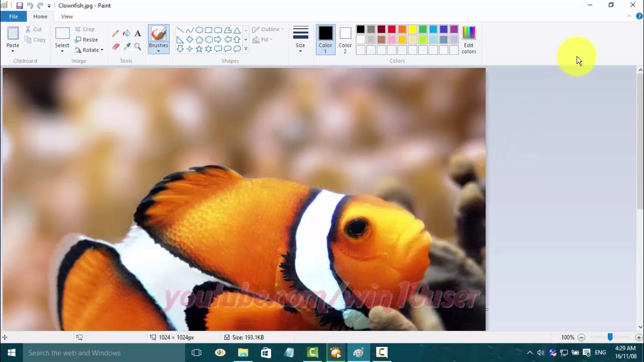Select Color 1 foreground box
The width and height of the screenshot is (644, 362).
point(326,40)
